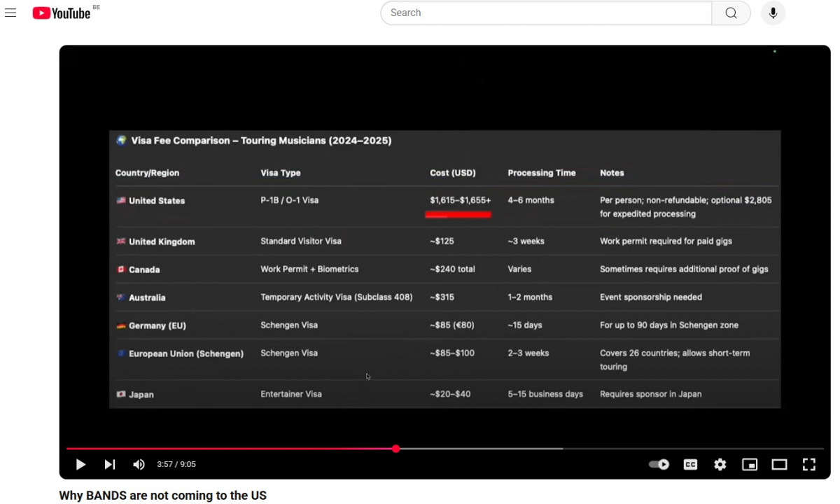Screen dimensions: 840x504
Task: Switch to theater mode view
Action: [x=779, y=464]
